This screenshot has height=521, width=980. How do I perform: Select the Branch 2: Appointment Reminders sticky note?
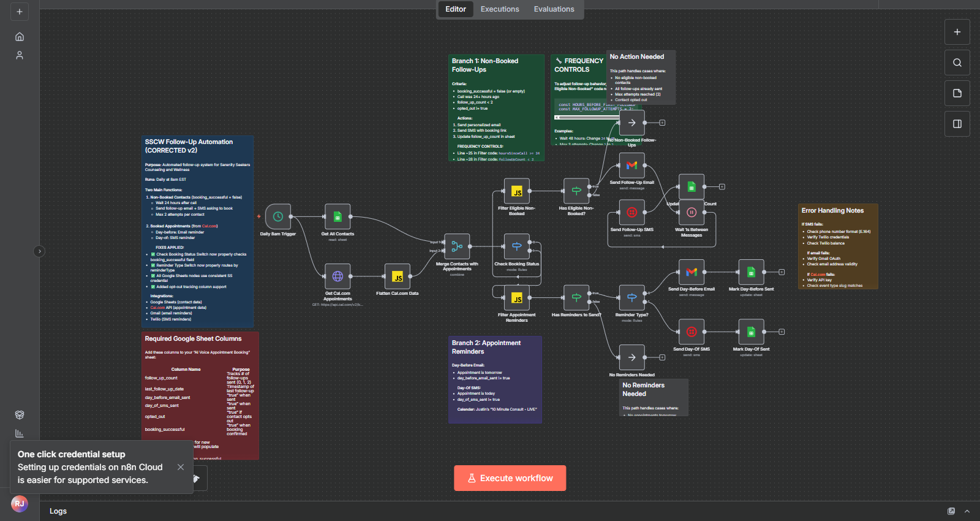[x=495, y=379]
